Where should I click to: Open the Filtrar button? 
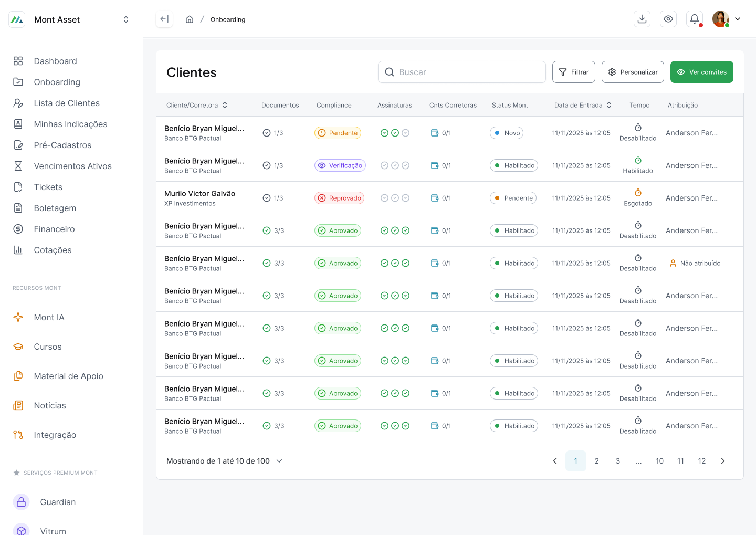click(574, 72)
